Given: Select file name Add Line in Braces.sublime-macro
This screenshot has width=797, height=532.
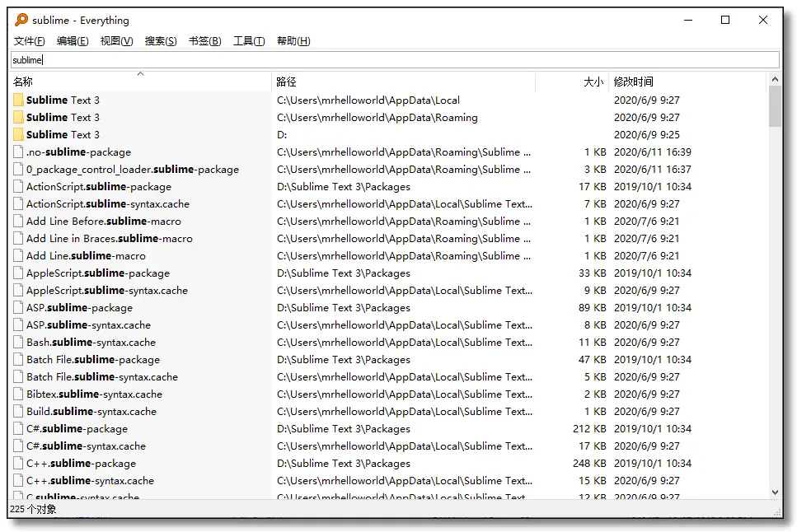Looking at the screenshot, I should tap(110, 238).
